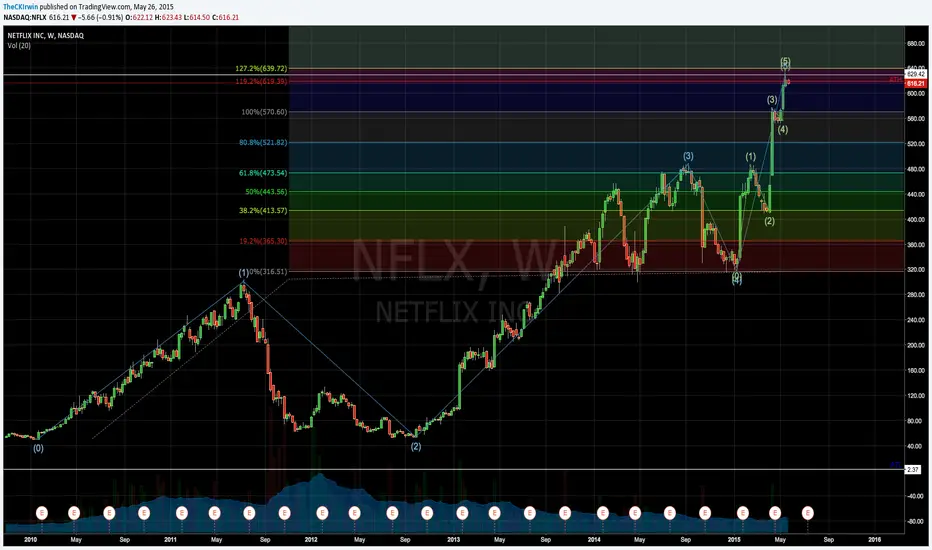Click the 40.00 price axis label

pyautogui.click(x=916, y=446)
